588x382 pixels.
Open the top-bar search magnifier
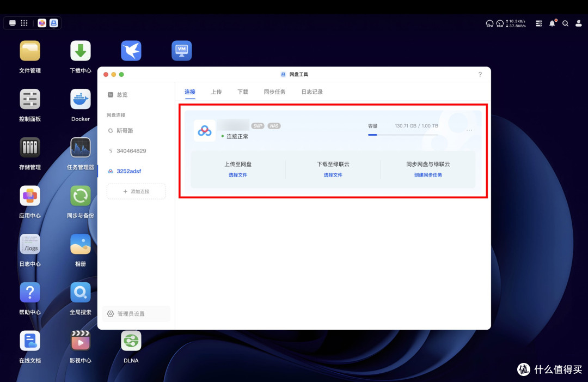(566, 23)
